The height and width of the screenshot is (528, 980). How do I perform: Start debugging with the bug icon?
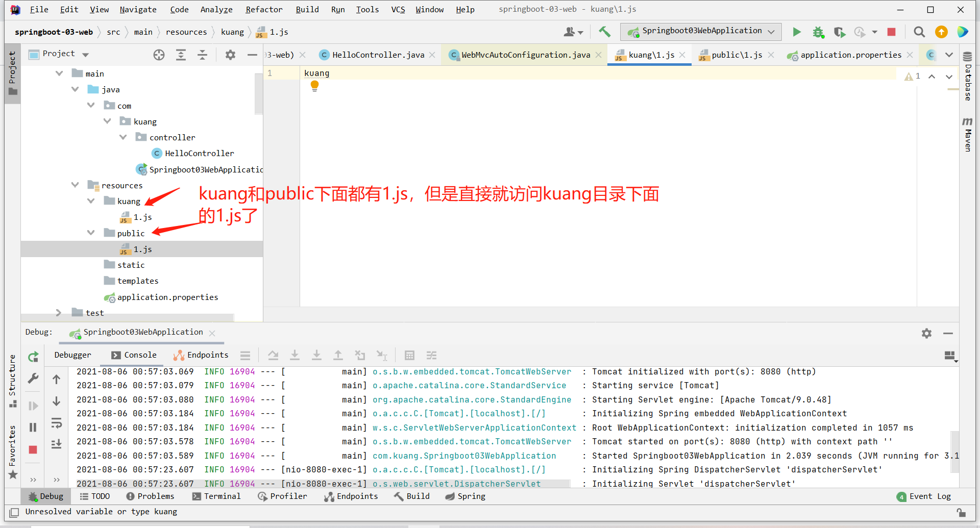(x=818, y=32)
